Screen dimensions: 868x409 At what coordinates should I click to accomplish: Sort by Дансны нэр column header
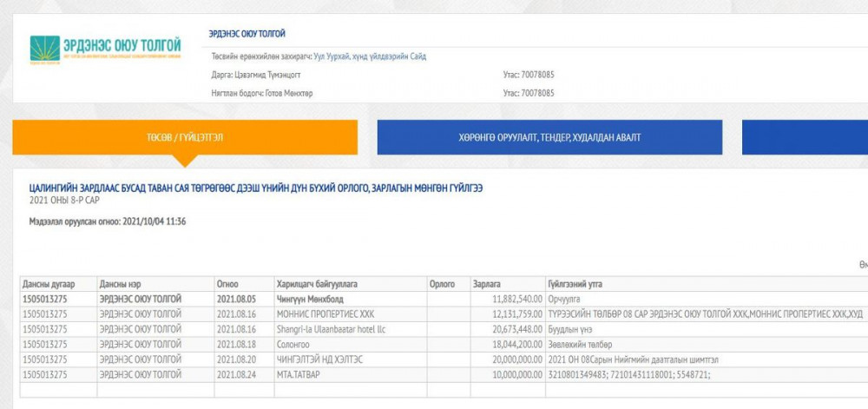(155, 284)
